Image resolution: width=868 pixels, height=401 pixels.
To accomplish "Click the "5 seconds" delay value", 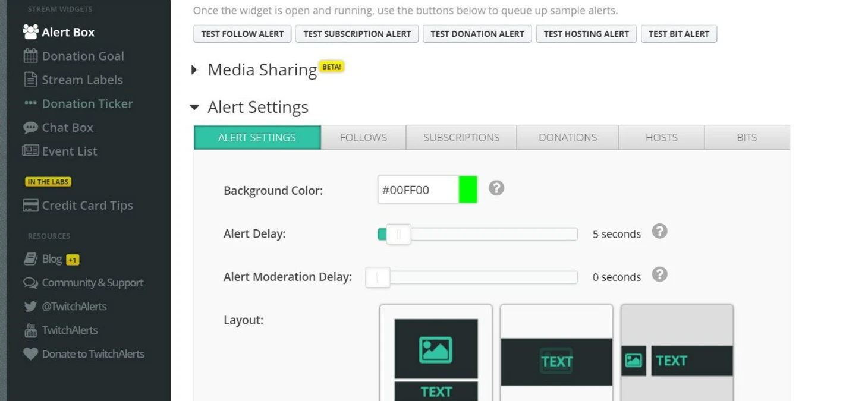I will coord(617,234).
